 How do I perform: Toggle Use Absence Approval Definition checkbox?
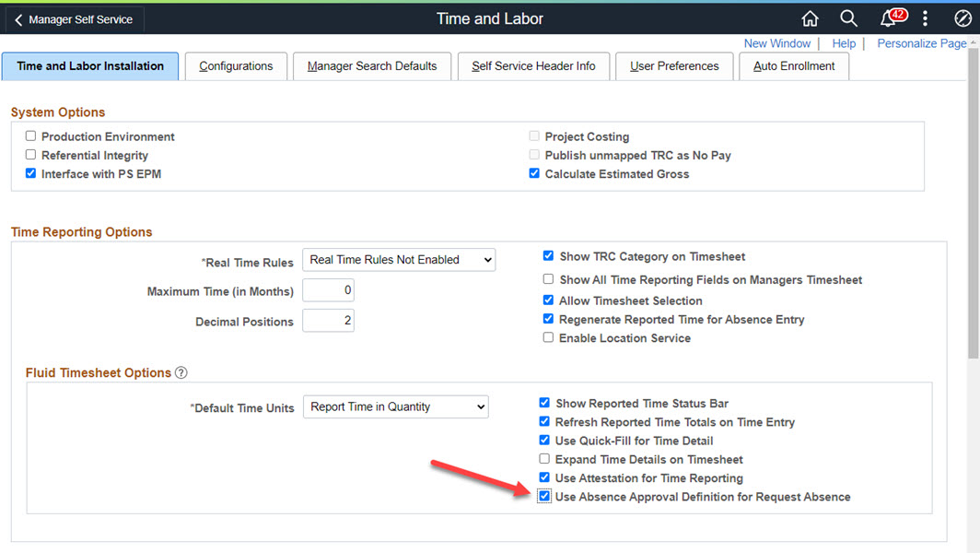[545, 497]
